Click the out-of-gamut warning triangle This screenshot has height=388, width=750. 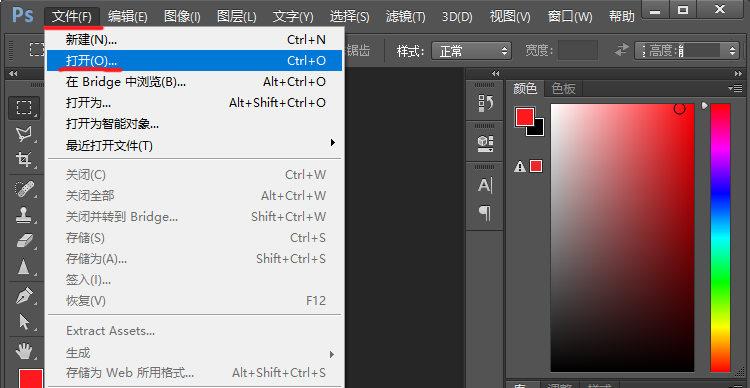pyautogui.click(x=519, y=166)
